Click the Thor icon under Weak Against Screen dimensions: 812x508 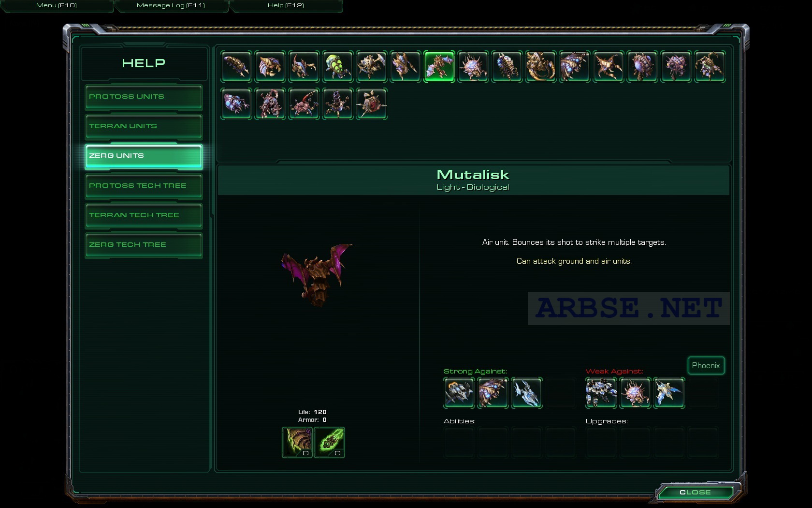[601, 393]
